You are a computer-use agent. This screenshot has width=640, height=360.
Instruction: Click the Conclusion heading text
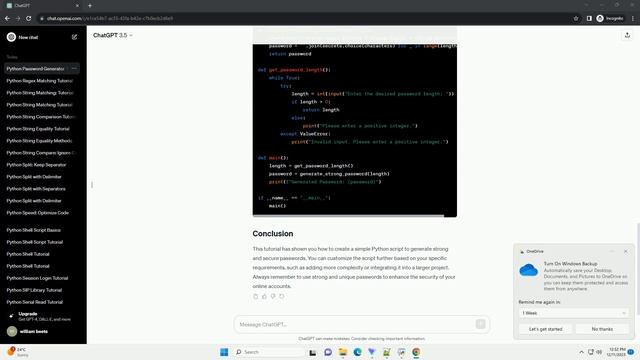(273, 233)
